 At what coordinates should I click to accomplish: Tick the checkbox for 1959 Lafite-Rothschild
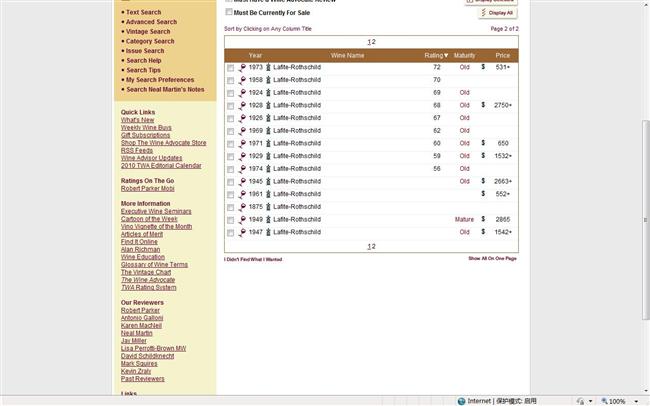click(230, 131)
